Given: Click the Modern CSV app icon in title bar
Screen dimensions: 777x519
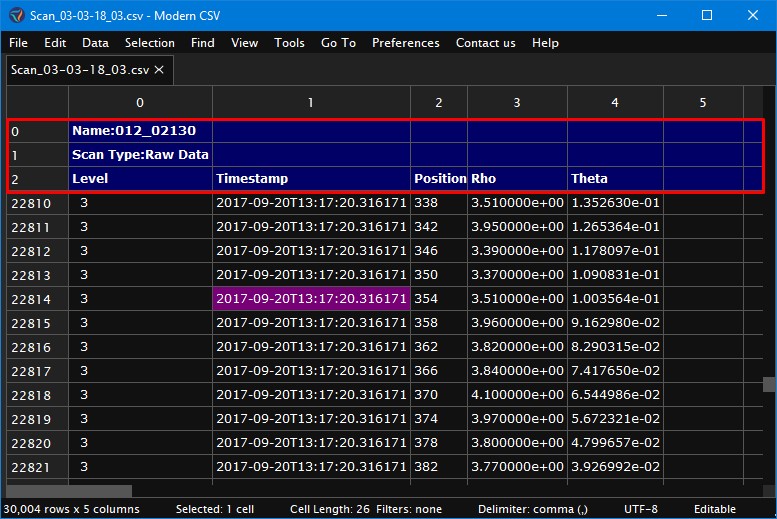Looking at the screenshot, I should (16, 15).
